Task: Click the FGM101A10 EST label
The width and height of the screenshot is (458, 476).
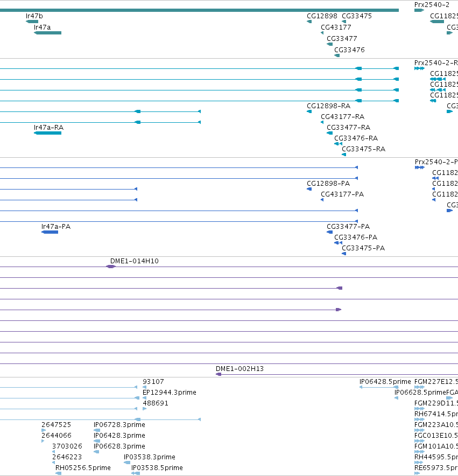Action: (436, 446)
